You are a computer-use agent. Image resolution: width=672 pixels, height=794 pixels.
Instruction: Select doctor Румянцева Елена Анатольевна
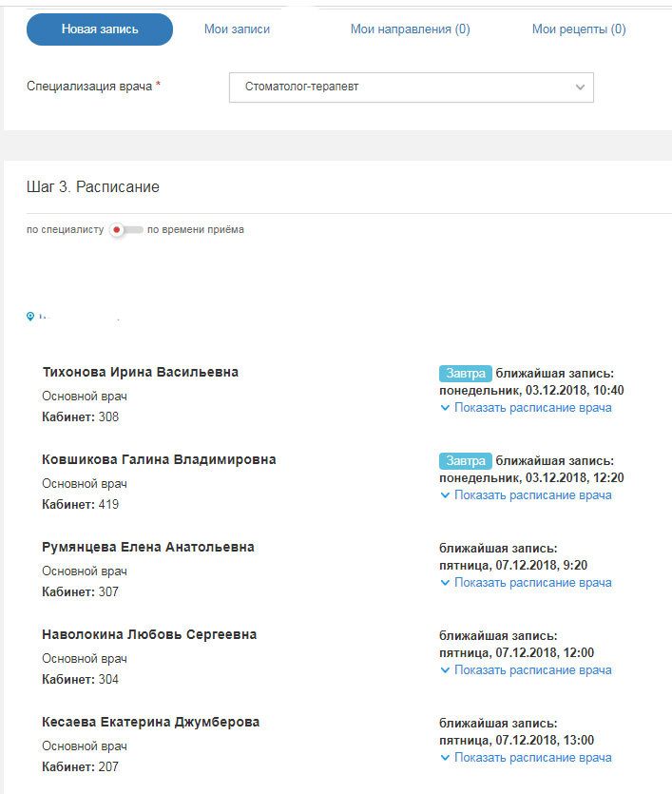pyautogui.click(x=148, y=547)
